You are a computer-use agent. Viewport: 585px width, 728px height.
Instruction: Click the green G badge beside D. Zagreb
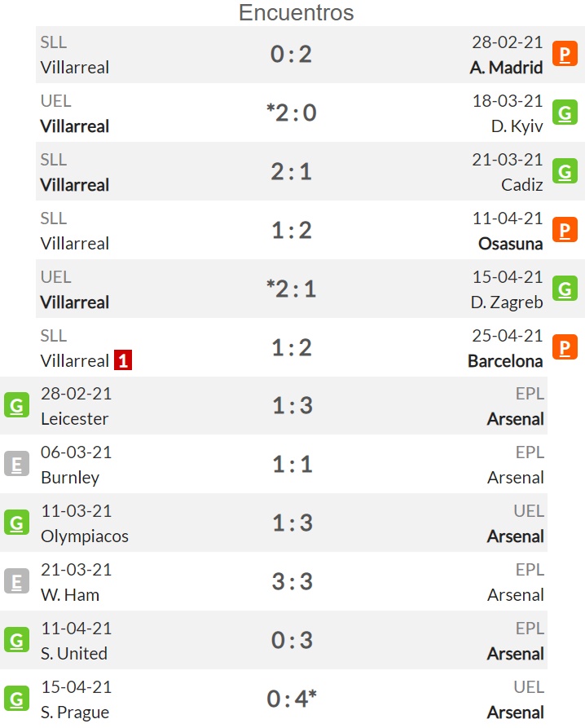tap(565, 289)
